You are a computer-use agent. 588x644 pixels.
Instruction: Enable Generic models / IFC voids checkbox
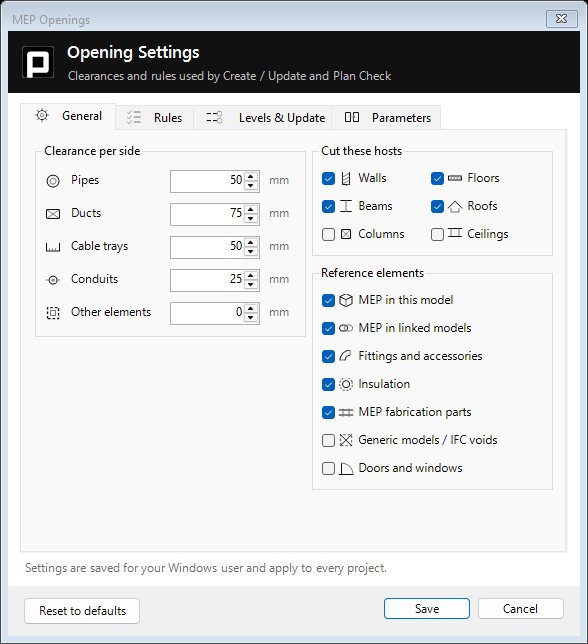point(328,440)
